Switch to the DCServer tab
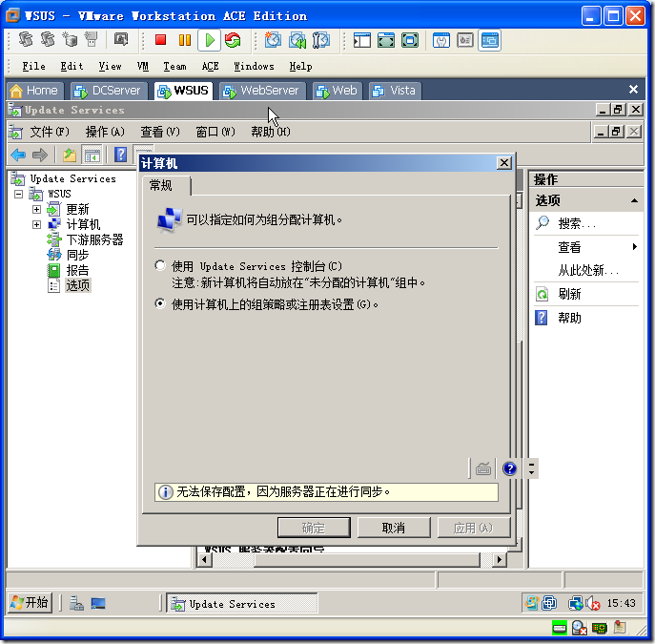Viewport: 655px width, 644px height. [x=110, y=91]
